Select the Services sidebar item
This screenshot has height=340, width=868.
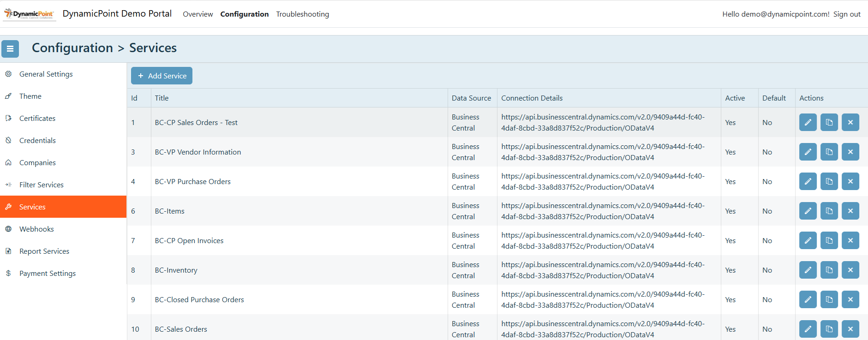click(x=63, y=207)
